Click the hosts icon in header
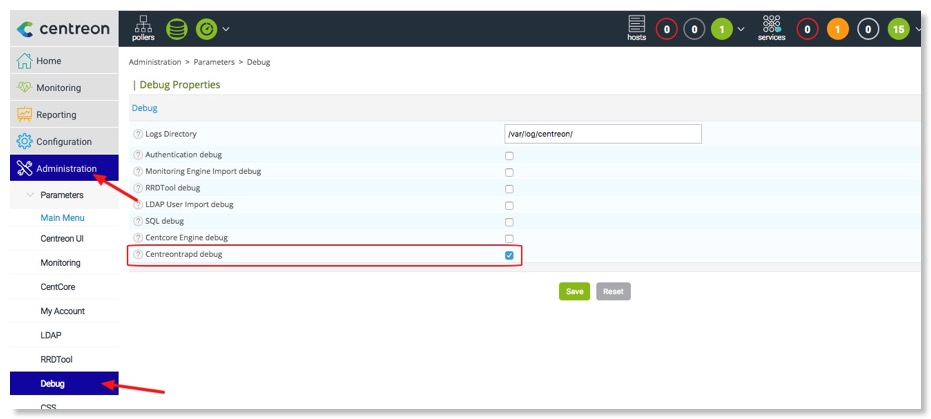The height and width of the screenshot is (419, 931). coord(637,28)
